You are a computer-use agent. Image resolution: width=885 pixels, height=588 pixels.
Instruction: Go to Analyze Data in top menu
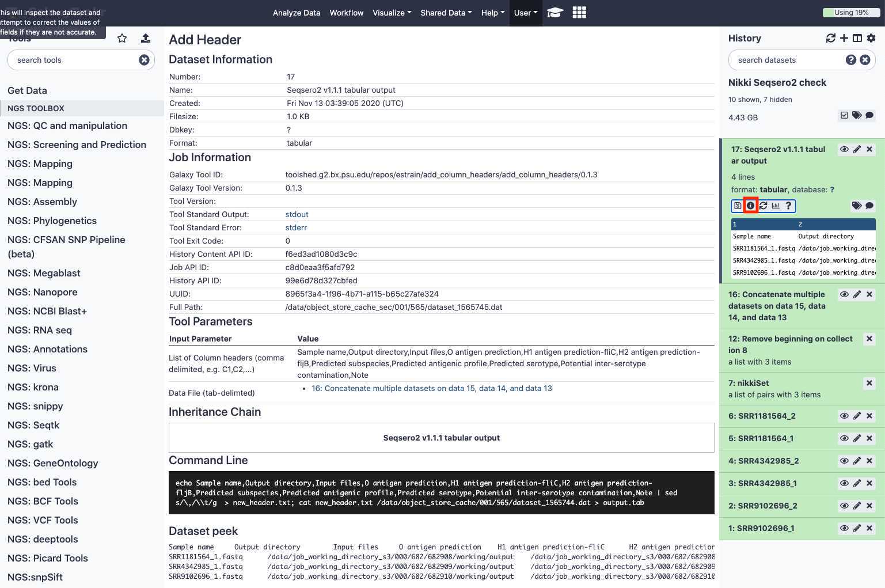click(296, 13)
